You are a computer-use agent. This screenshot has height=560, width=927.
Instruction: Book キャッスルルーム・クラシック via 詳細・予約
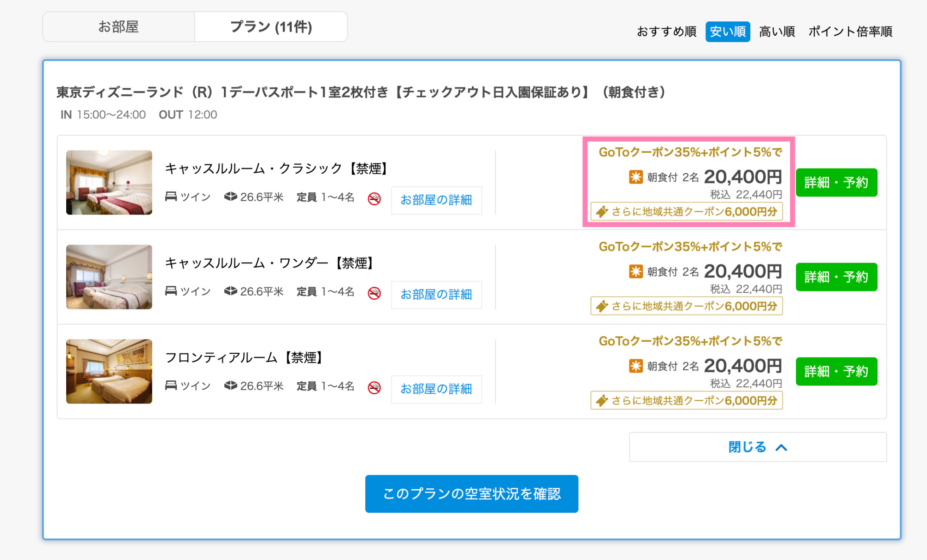836,182
